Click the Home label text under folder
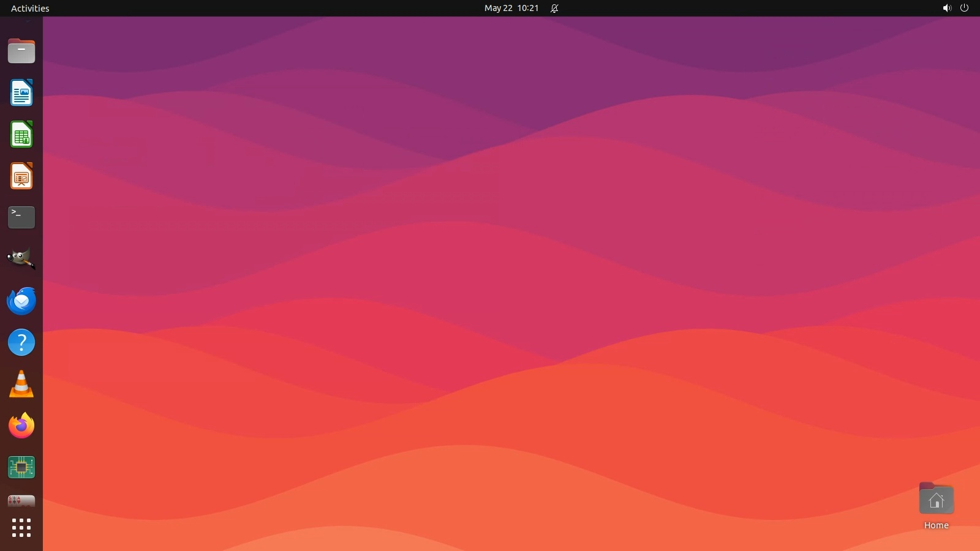Screen dimensions: 980x551 coord(936,525)
